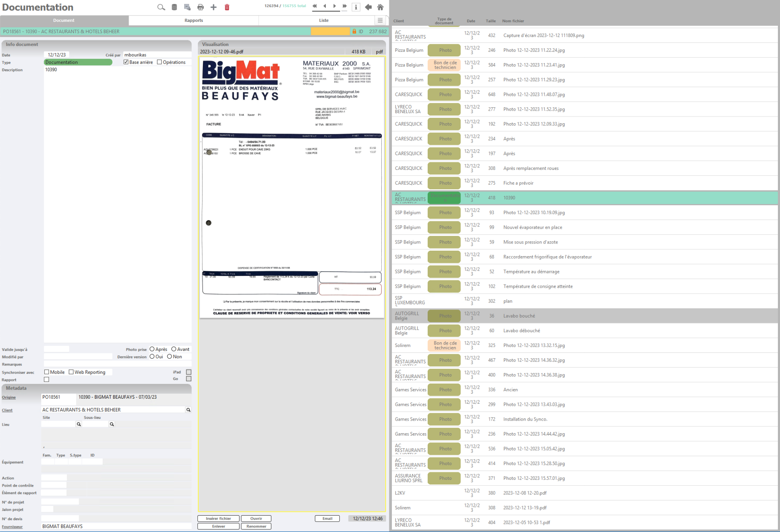The height and width of the screenshot is (532, 780).
Task: Enable Mobile synchronisation checkbox
Action: pos(47,372)
